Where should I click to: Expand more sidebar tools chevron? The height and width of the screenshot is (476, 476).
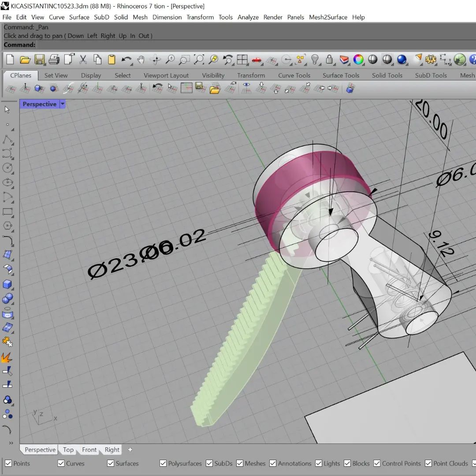[11, 443]
